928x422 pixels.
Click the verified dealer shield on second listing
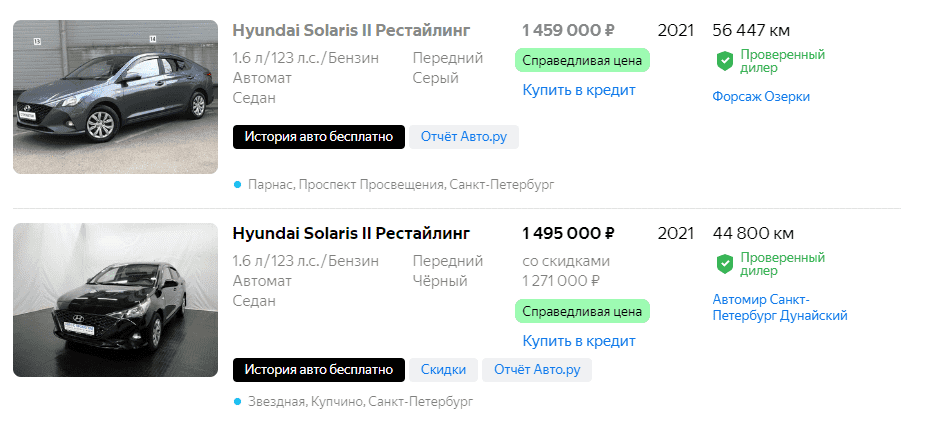(x=725, y=264)
